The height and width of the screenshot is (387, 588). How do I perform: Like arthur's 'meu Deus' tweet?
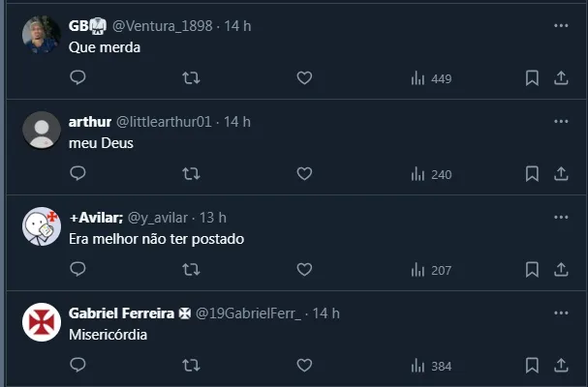304,174
